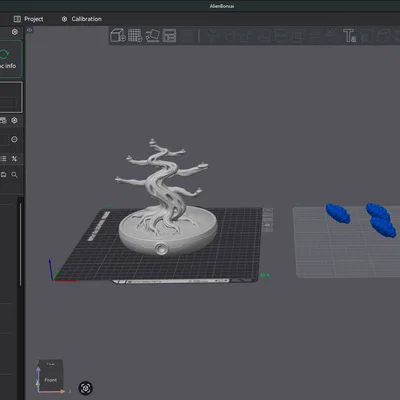This screenshot has height=400, width=400.
Task: Click the left sidebar vertical scrollbar
Action: [21, 243]
